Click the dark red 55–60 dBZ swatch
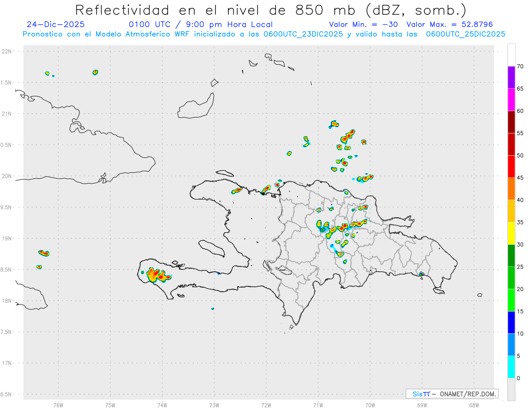The height and width of the screenshot is (411, 532). [511, 122]
